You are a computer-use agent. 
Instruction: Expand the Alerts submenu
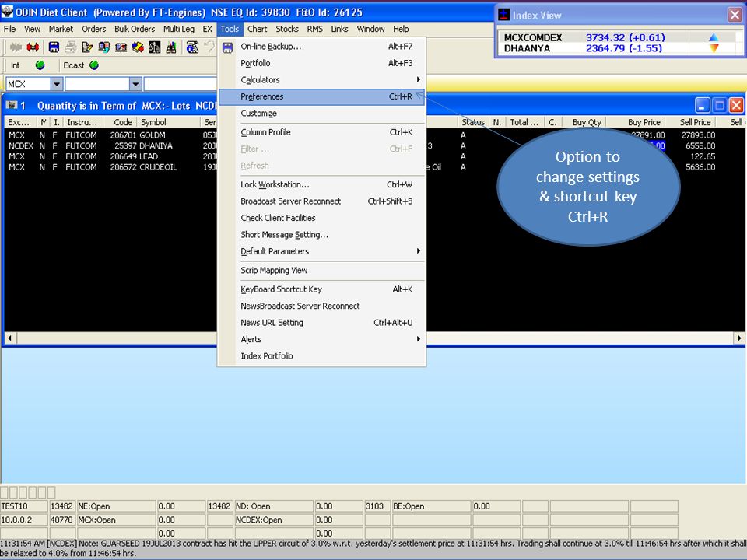(419, 339)
